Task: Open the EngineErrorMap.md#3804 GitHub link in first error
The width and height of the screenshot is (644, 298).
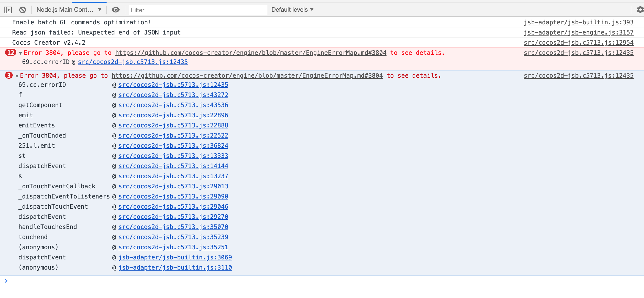Action: (x=251, y=53)
